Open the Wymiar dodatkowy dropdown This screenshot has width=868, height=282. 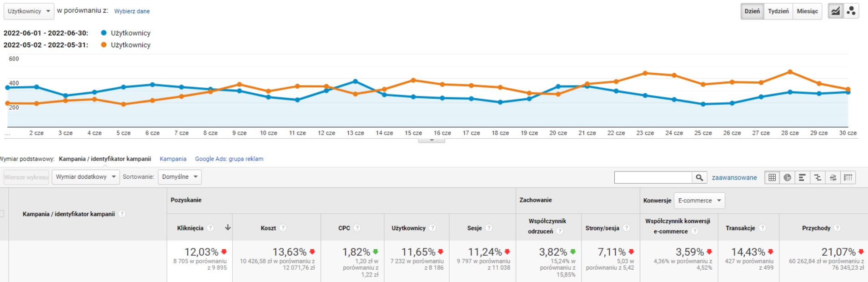tap(85, 177)
